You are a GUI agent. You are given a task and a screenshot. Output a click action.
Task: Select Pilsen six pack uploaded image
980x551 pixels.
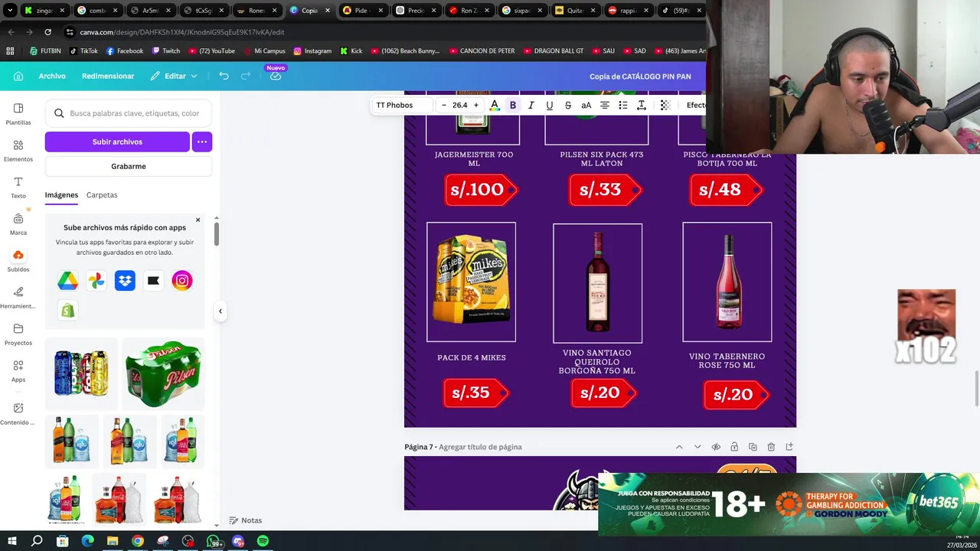tap(164, 373)
